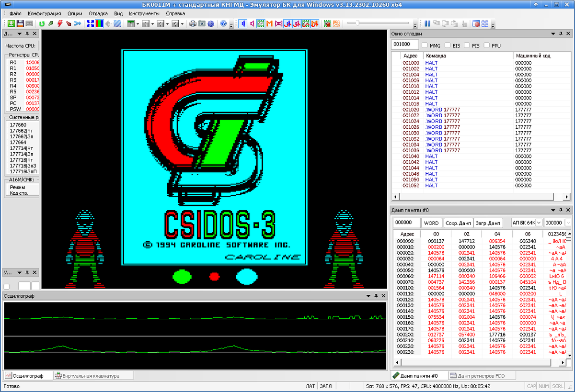
Task: Open the Инструменты menu
Action: click(144, 14)
